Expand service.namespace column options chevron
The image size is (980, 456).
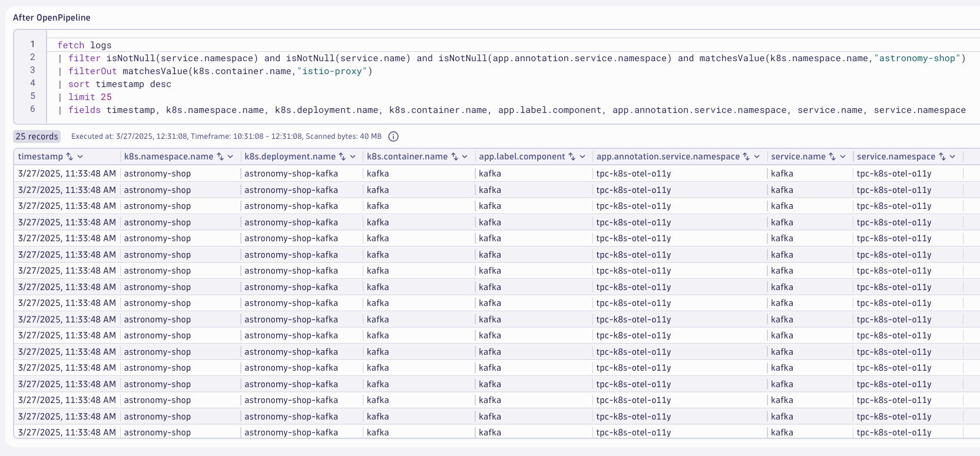953,157
